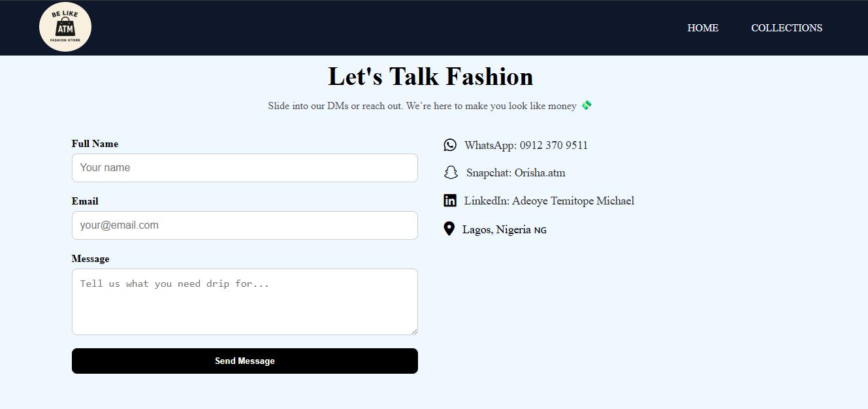
Task: Click the Let's Talk Fashion heading
Action: point(430,76)
